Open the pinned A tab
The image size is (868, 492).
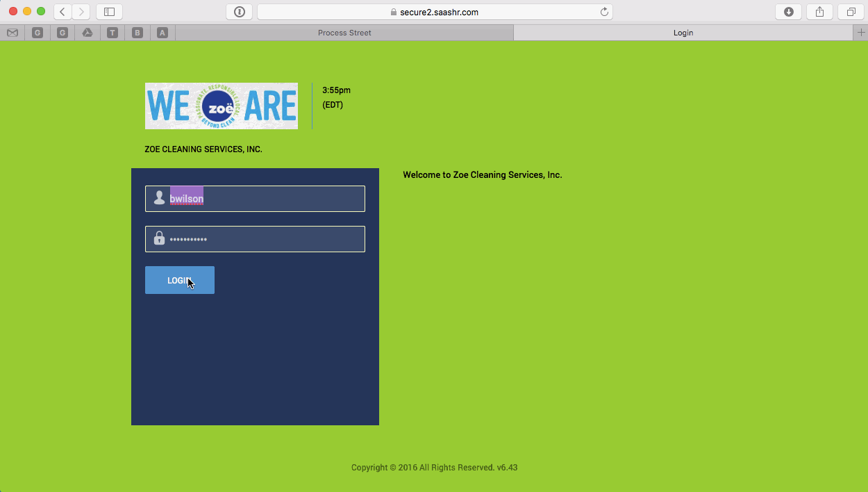pos(162,33)
